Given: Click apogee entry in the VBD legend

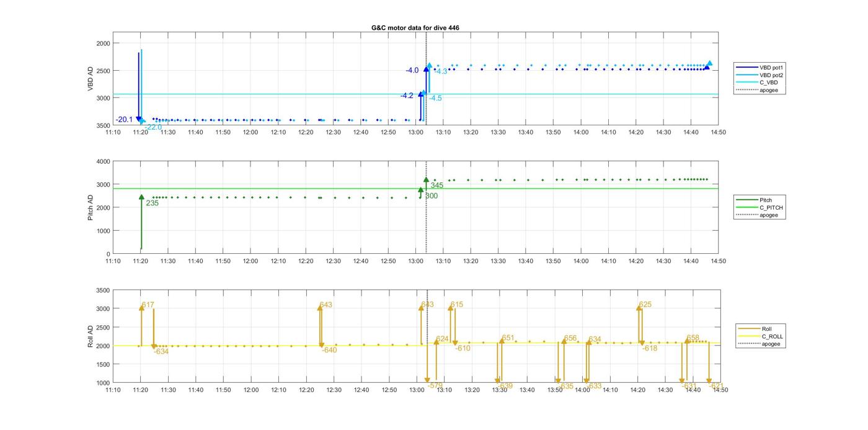Looking at the screenshot, I should tap(756, 90).
